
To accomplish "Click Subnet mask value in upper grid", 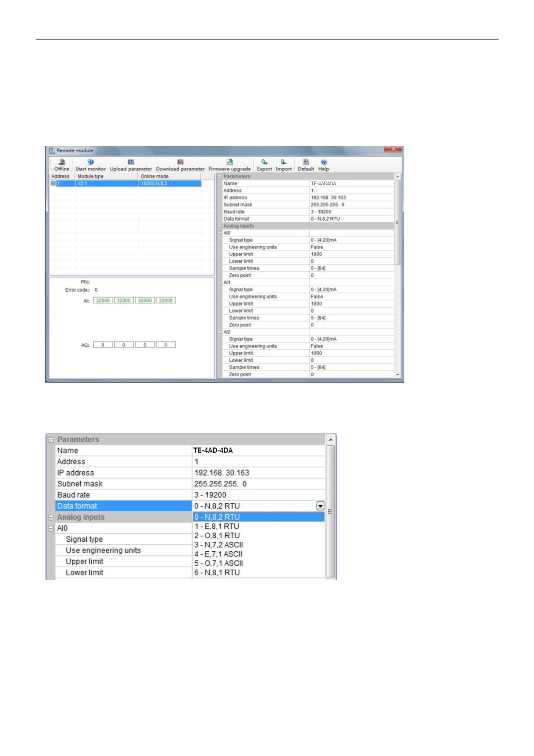I will tap(352, 205).
